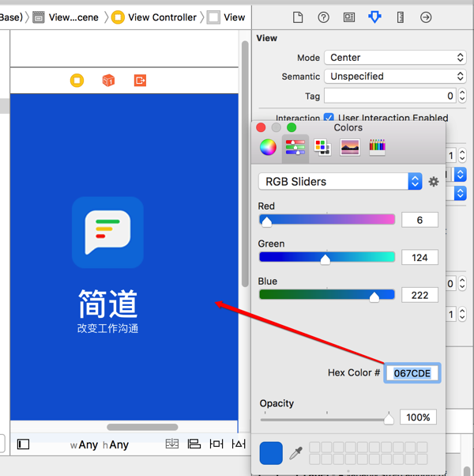This screenshot has width=474, height=476.
Task: Click the orange Exit icon in scene dock
Action: (x=140, y=81)
